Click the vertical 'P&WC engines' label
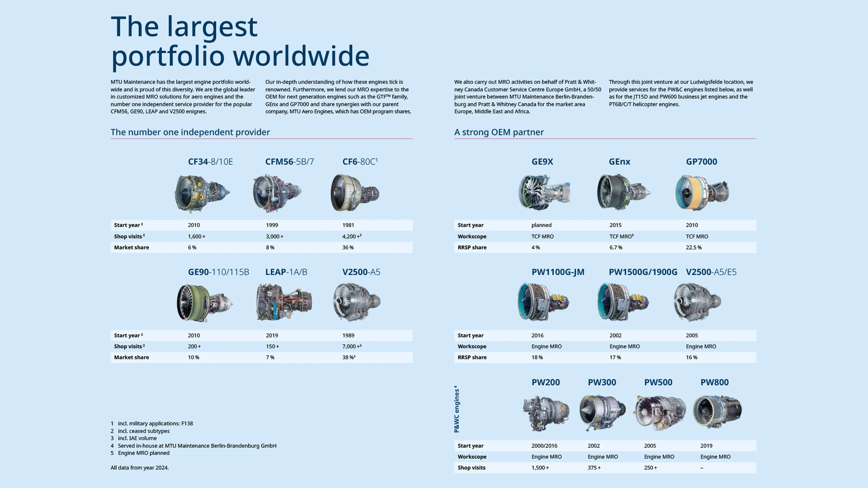 coord(456,409)
